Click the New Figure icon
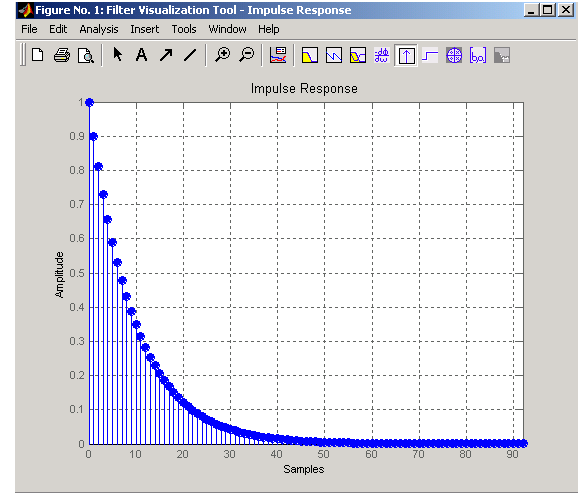The width and height of the screenshot is (578, 493). 38,55
